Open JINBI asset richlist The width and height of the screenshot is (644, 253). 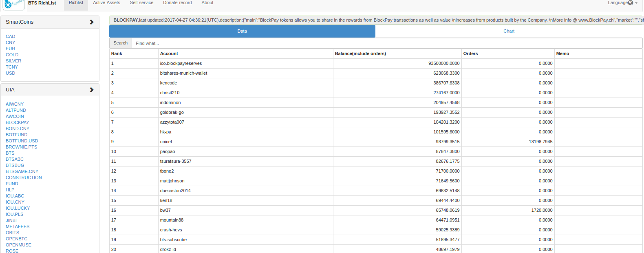click(11, 220)
